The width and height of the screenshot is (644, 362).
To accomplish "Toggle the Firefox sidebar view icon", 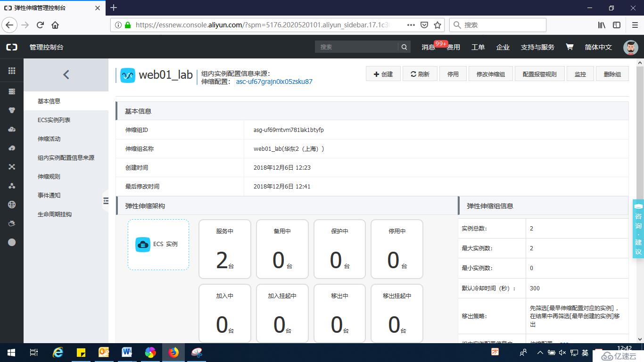I will click(617, 25).
